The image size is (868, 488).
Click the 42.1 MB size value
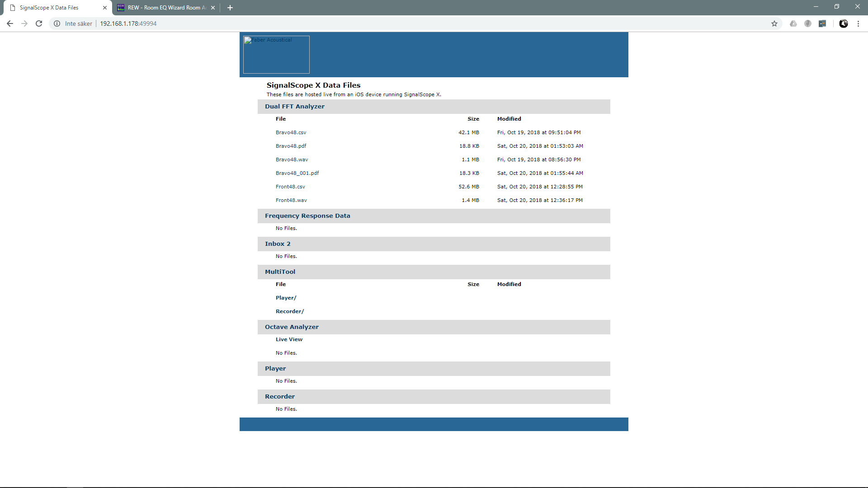coord(469,132)
